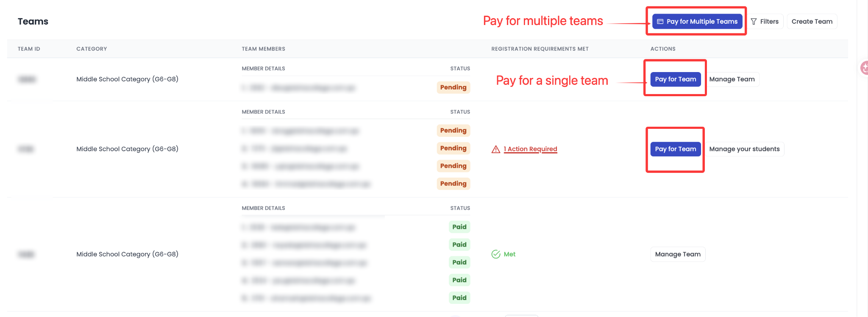
Task: Select Middle School Category in the Met row
Action: 127,254
